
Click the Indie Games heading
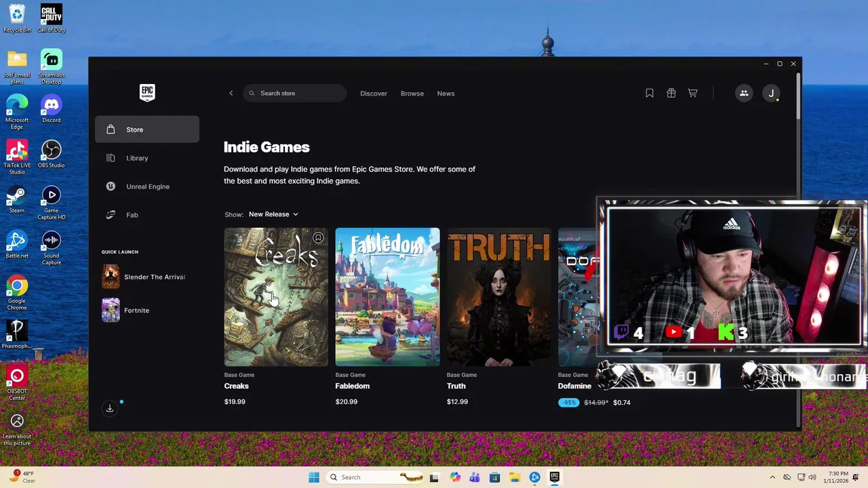267,147
